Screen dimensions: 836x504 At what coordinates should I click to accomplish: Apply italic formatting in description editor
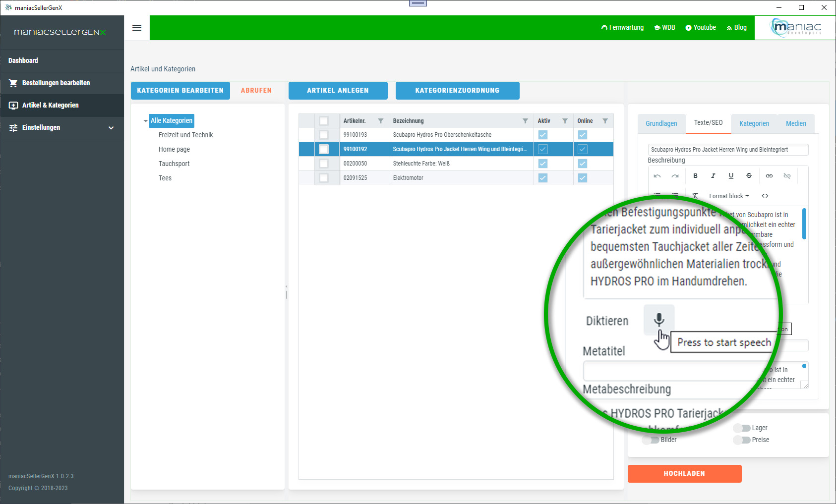(713, 176)
